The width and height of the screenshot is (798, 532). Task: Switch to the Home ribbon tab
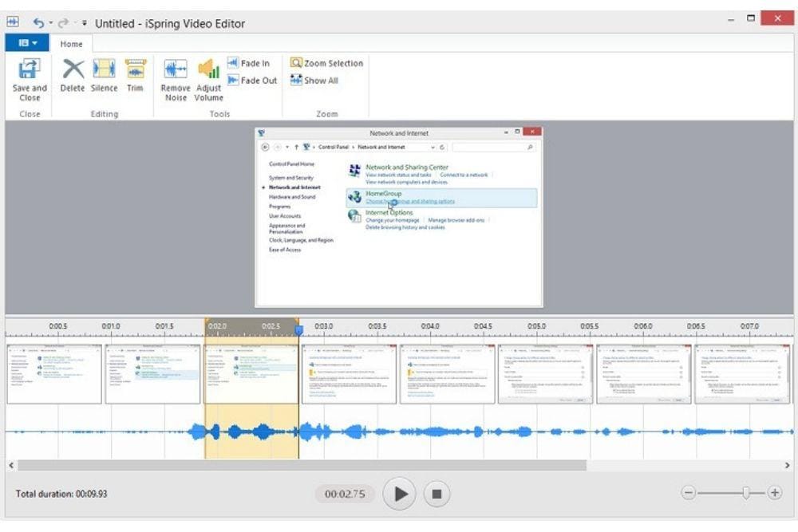click(72, 44)
